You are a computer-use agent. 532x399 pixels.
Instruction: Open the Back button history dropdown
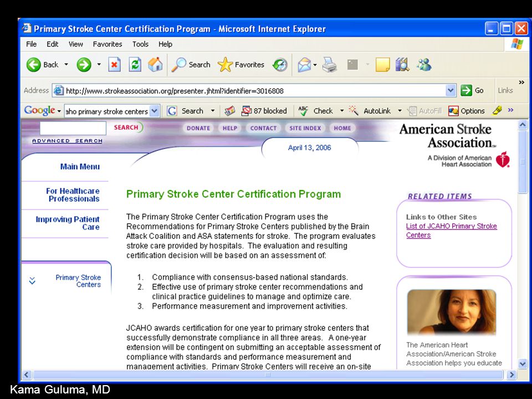pos(66,64)
